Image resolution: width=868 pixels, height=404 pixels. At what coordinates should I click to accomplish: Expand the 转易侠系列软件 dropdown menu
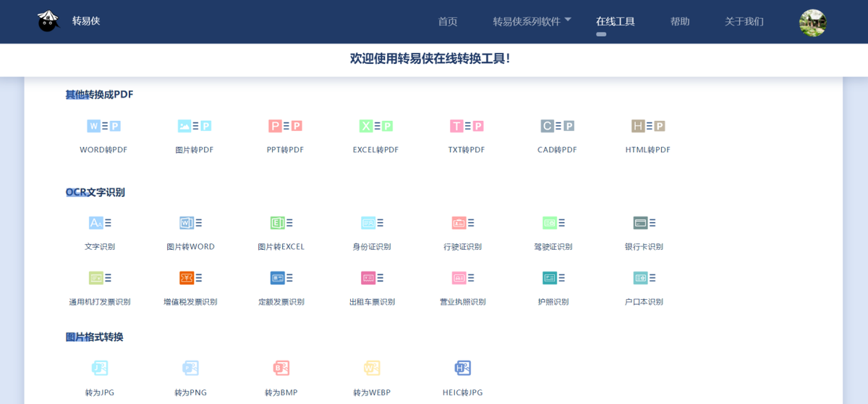pyautogui.click(x=532, y=21)
